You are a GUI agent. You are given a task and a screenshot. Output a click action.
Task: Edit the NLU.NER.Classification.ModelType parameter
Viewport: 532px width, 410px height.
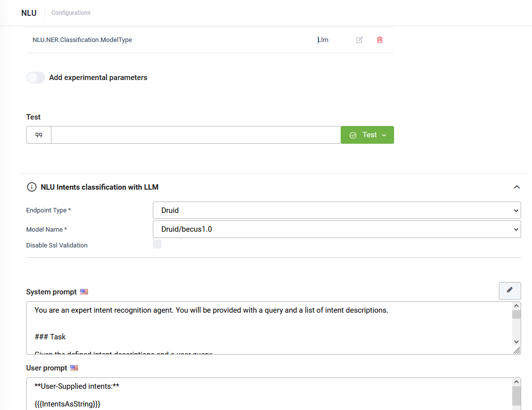(x=359, y=40)
